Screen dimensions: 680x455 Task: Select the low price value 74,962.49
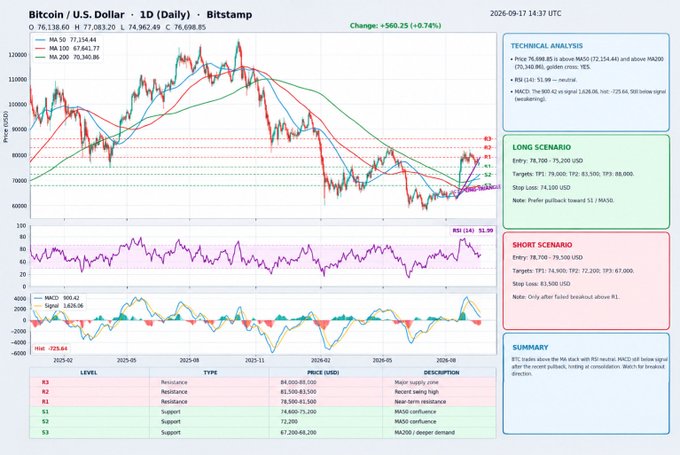(144, 27)
